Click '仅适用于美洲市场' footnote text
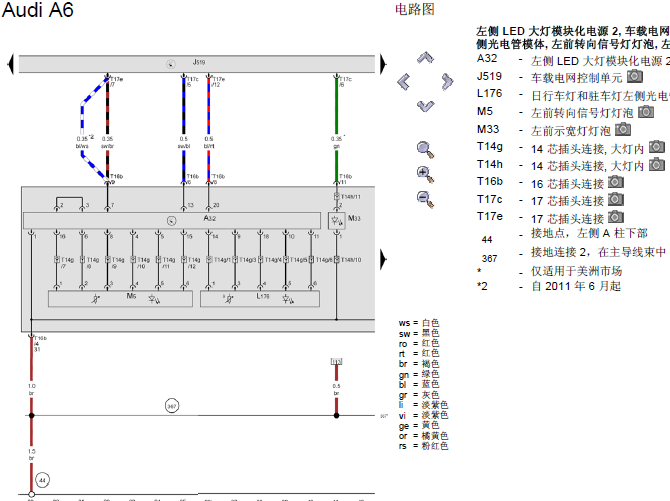Viewport: 670px width, 501px height. point(576,271)
